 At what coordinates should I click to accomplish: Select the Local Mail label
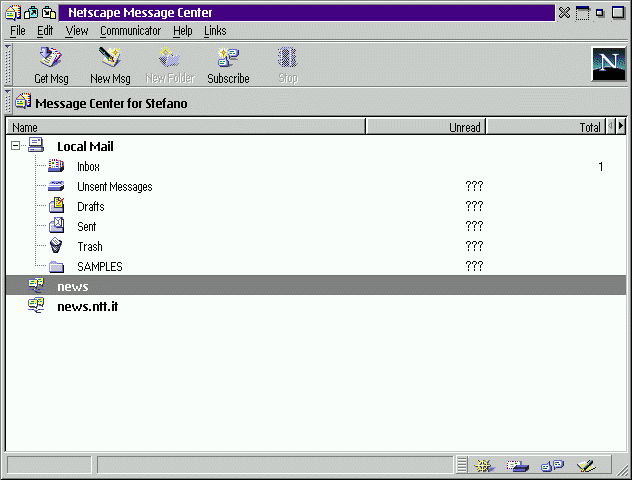85,146
